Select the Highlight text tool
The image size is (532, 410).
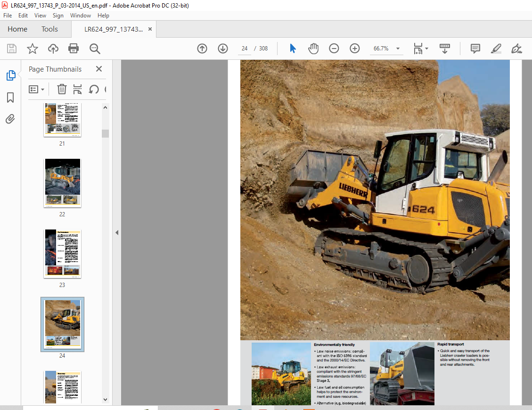coord(496,49)
